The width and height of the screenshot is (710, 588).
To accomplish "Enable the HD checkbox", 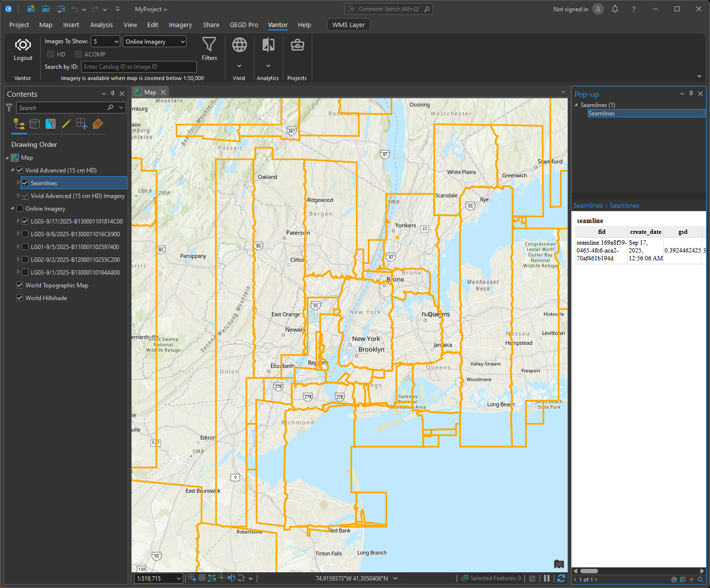I will click(51, 55).
